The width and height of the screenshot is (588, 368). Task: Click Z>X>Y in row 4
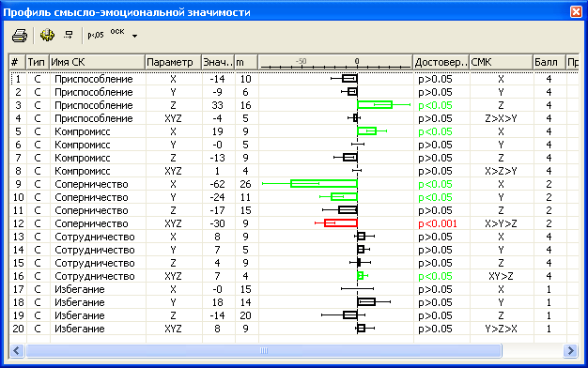point(501,118)
